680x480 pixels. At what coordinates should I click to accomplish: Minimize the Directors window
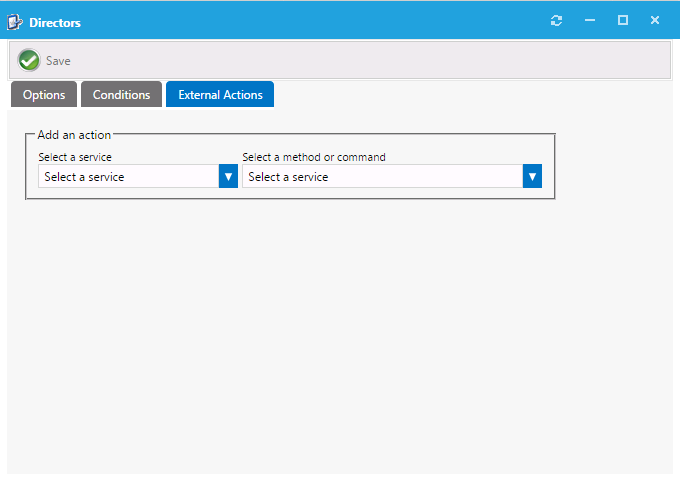(x=590, y=21)
